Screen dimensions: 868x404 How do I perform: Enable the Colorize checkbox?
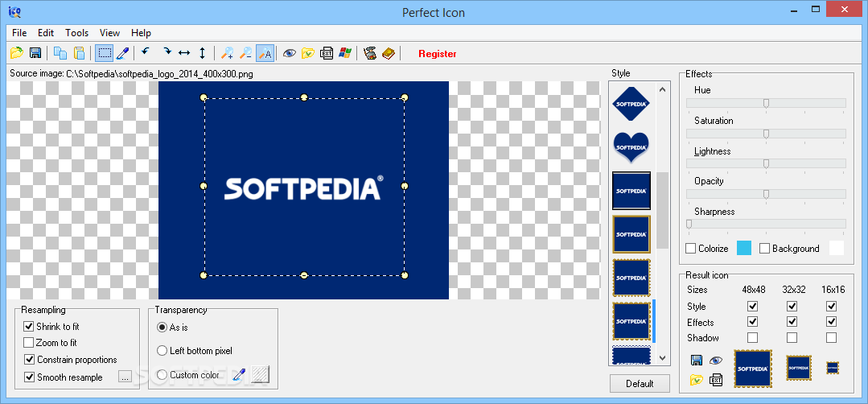pyautogui.click(x=690, y=249)
